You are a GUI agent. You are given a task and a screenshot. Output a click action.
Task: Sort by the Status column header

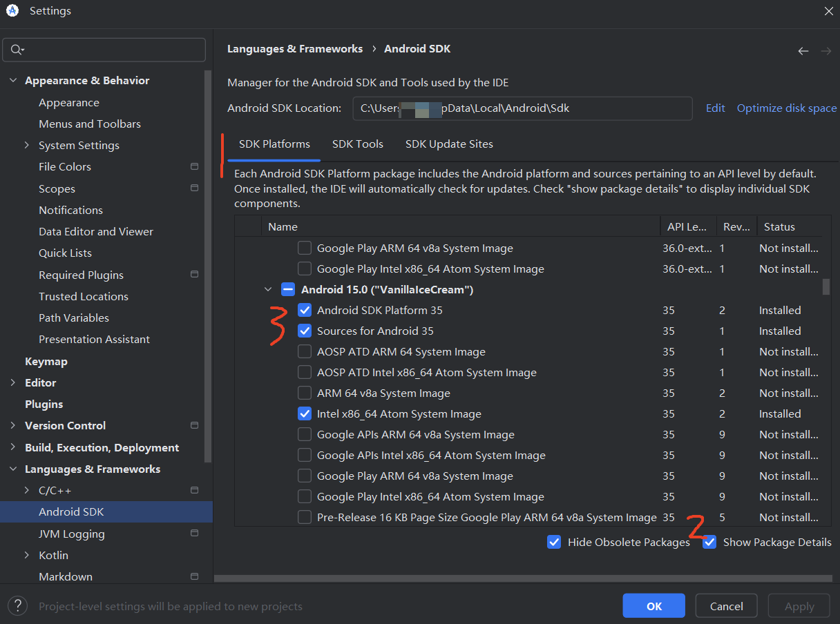789,226
